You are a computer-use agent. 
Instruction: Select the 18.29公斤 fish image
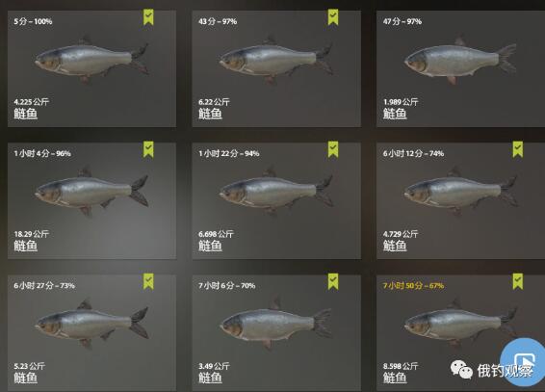tap(91, 192)
